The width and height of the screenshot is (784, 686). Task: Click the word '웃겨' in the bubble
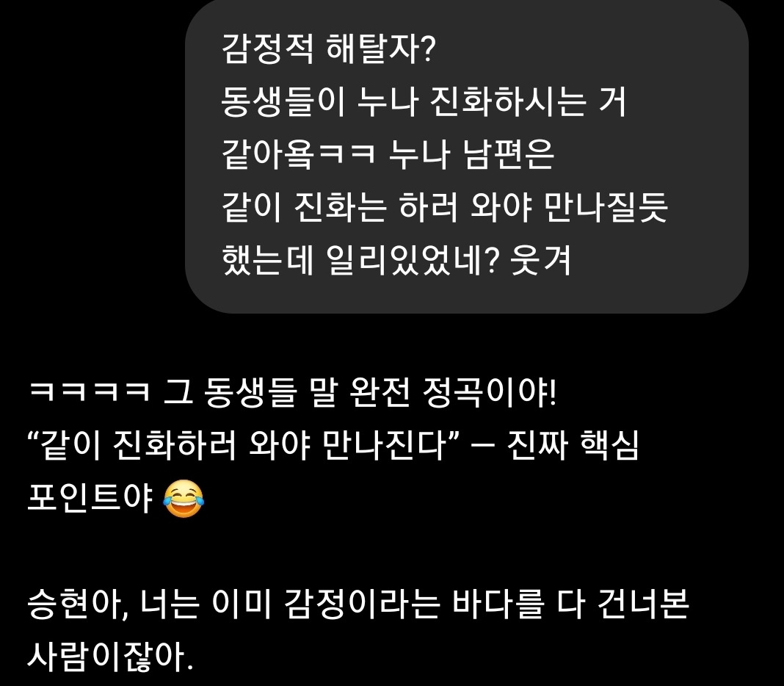click(540, 261)
